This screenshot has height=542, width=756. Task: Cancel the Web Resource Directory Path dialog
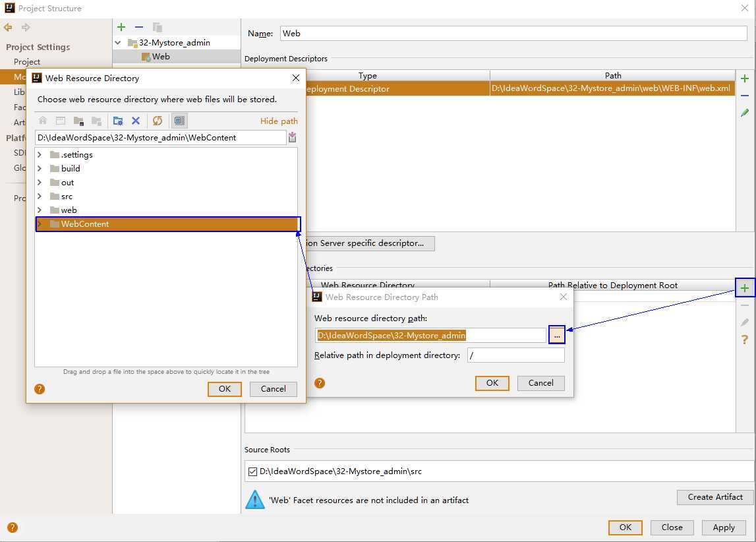coord(541,383)
